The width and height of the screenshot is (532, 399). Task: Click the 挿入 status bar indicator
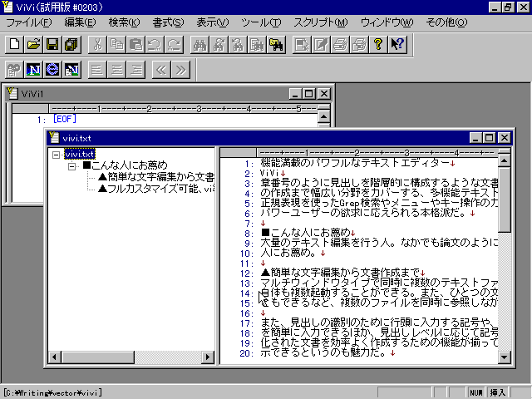(498, 392)
